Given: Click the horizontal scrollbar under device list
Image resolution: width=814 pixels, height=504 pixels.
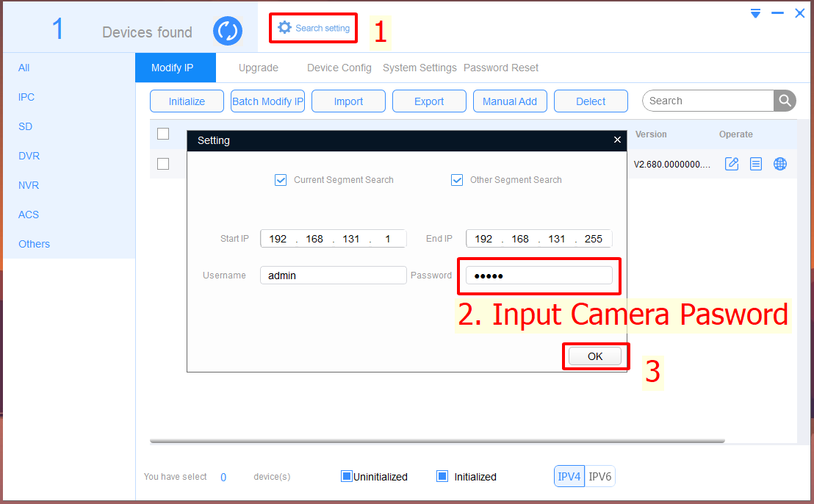Looking at the screenshot, I should pyautogui.click(x=437, y=442).
